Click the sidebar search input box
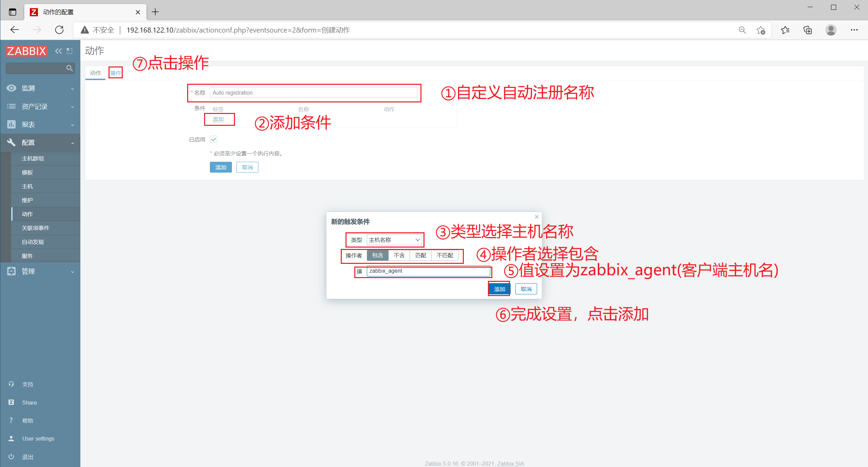 [40, 68]
